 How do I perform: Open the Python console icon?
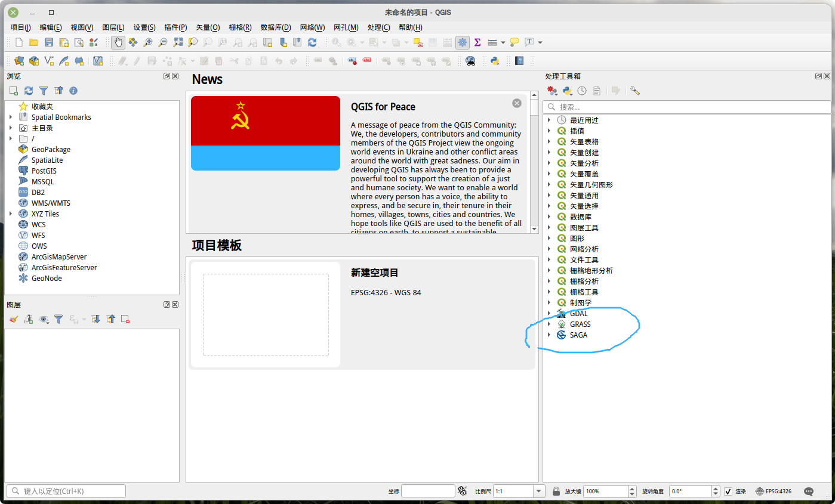coord(494,60)
